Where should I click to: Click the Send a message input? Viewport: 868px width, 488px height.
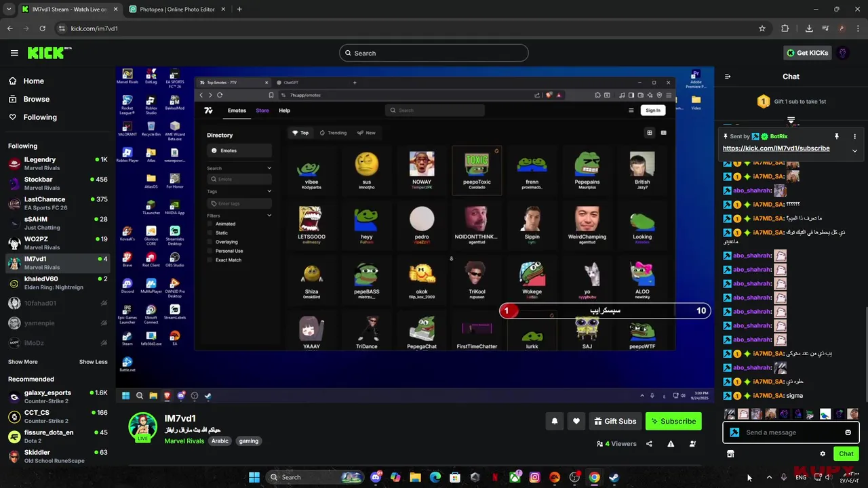(x=791, y=432)
